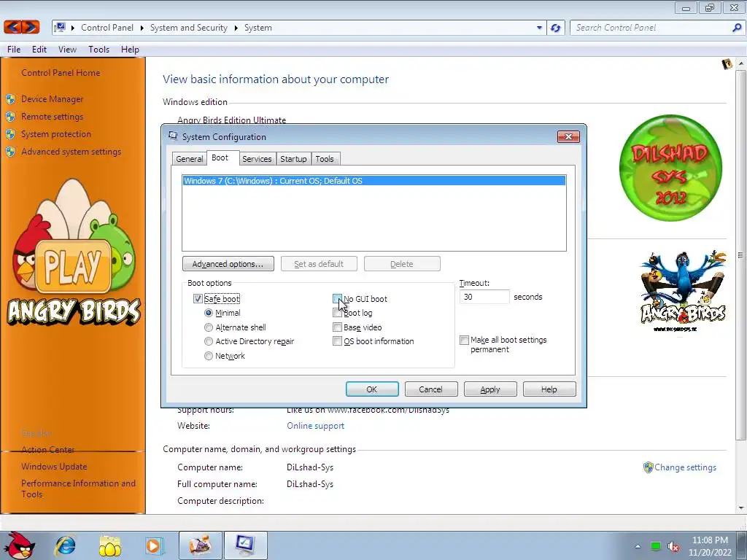Click into the Timeout seconds field
The width and height of the screenshot is (747, 560).
pyautogui.click(x=484, y=297)
